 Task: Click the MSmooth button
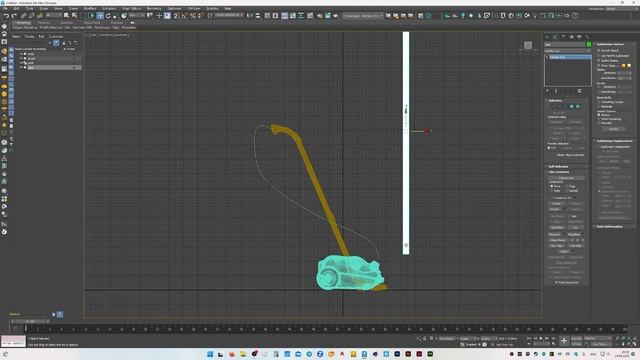point(555,235)
